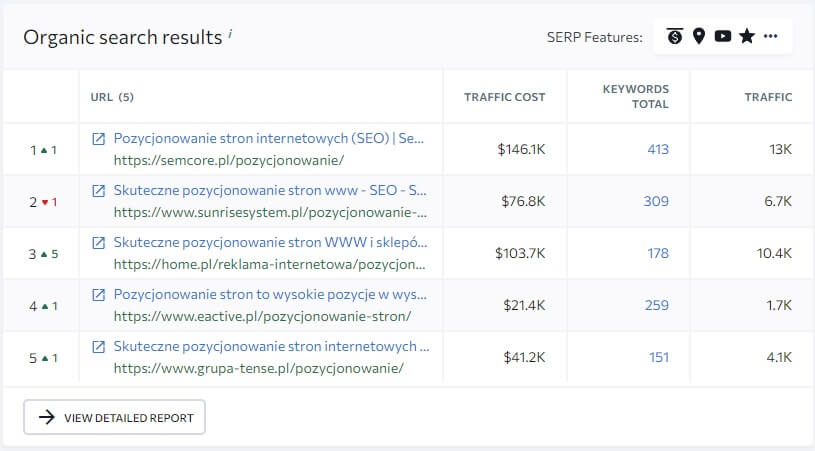Open the 309 keywords total link

pos(656,202)
